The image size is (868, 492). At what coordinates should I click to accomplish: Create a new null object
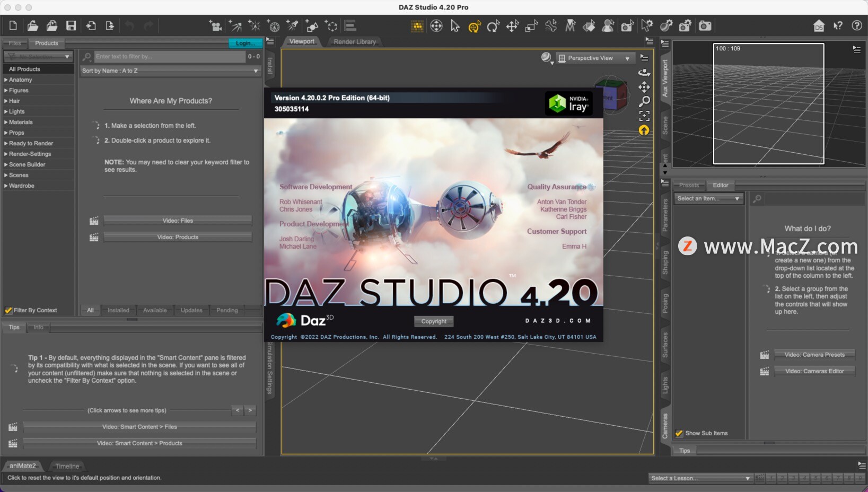(331, 25)
